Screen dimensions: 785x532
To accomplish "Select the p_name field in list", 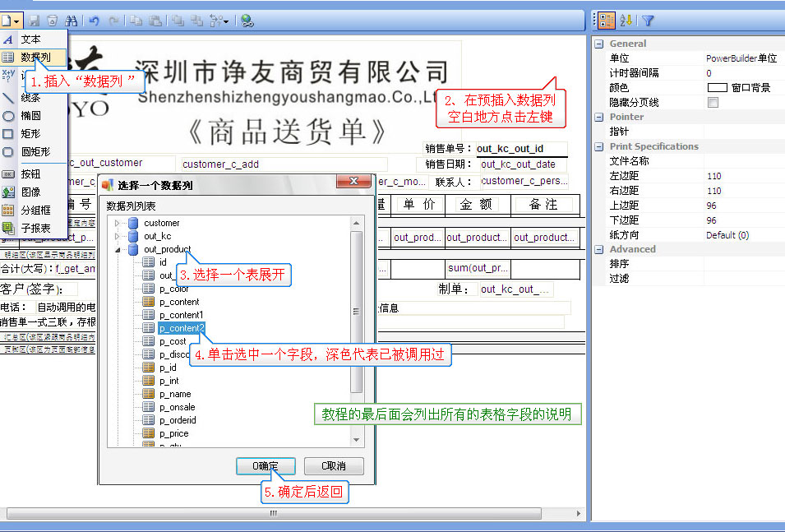I will [174, 394].
